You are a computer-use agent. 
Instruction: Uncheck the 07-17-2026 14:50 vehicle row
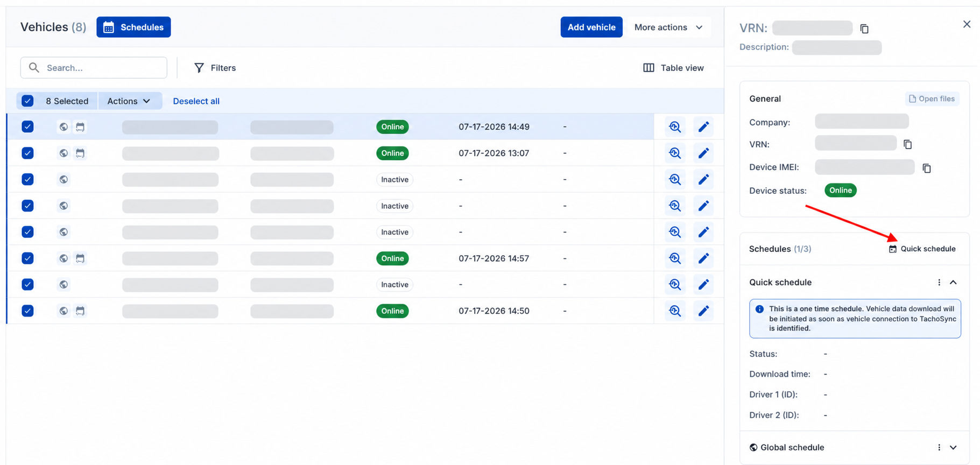coord(27,311)
